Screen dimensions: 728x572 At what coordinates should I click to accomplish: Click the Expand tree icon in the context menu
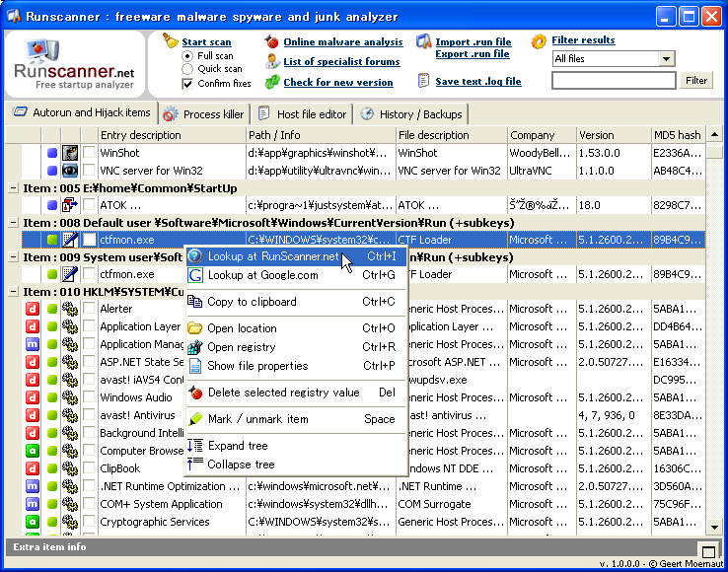(195, 446)
